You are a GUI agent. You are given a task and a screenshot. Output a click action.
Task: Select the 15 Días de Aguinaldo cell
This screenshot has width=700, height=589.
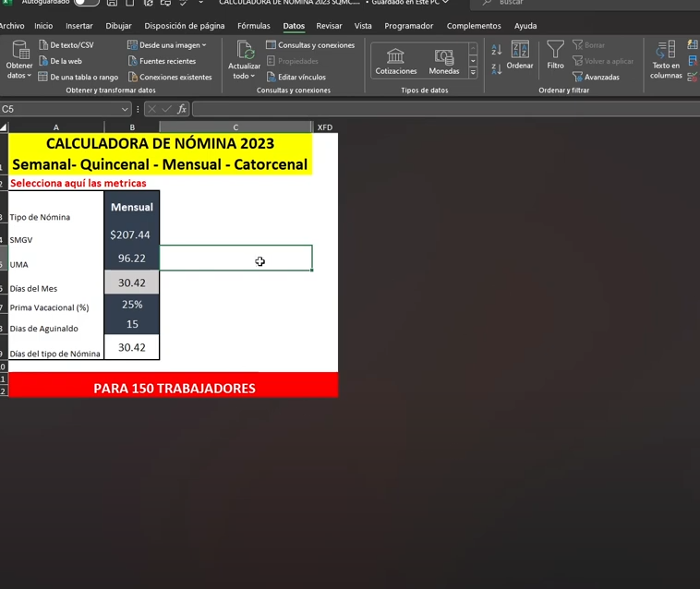132,324
